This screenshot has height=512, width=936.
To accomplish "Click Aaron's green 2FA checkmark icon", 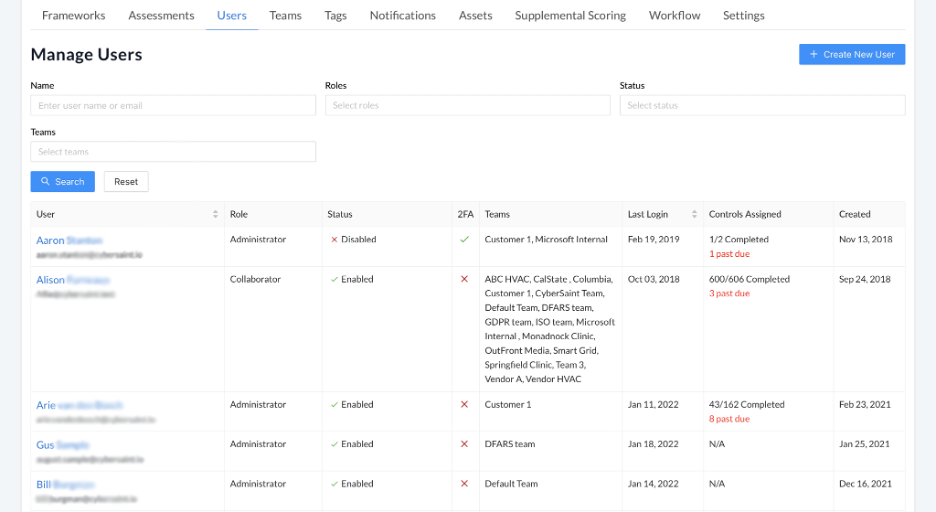I will tap(464, 240).
